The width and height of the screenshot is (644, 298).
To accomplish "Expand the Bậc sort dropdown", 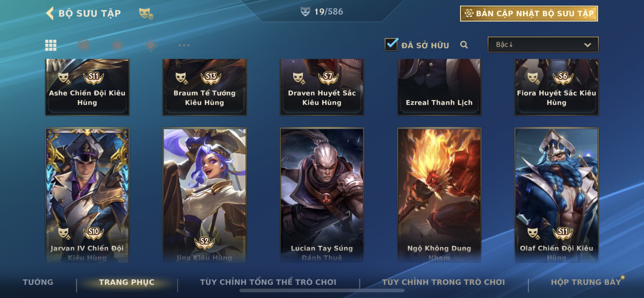I will (x=543, y=45).
